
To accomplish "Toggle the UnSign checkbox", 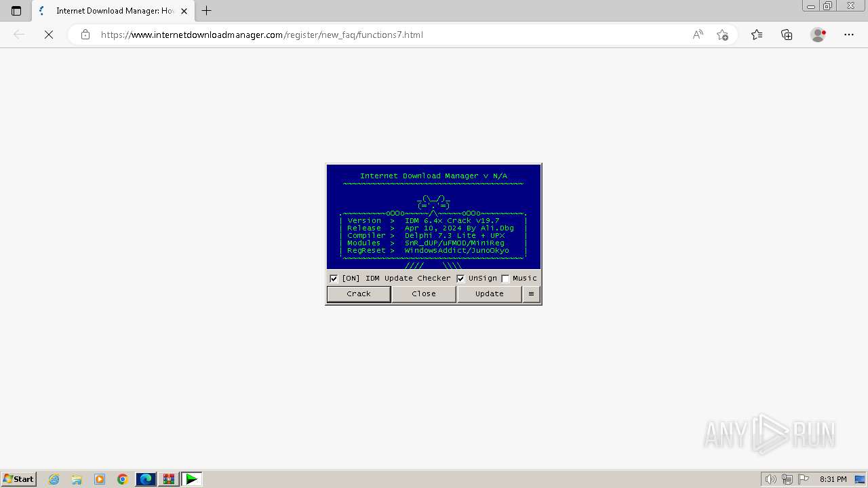I will tap(460, 279).
